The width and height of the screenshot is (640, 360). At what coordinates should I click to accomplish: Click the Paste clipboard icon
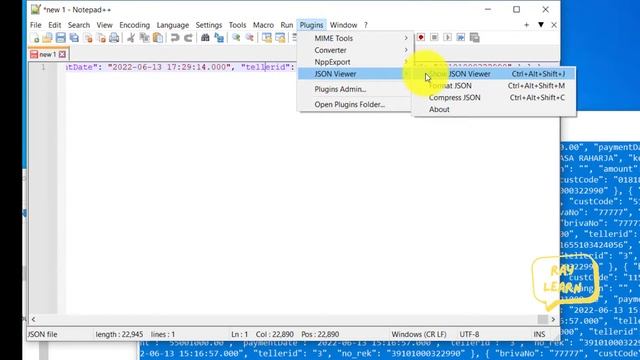158,38
